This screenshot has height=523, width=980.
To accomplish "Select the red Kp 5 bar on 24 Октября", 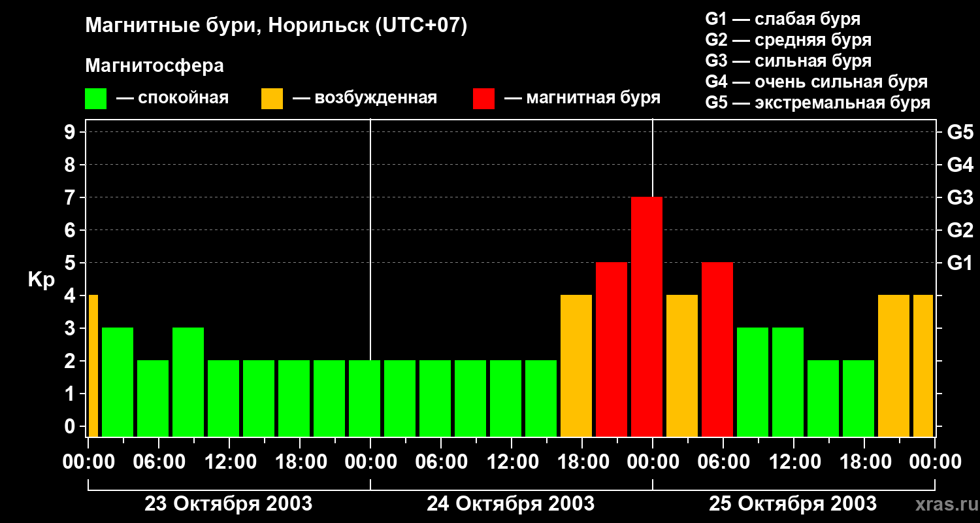I will [x=612, y=349].
